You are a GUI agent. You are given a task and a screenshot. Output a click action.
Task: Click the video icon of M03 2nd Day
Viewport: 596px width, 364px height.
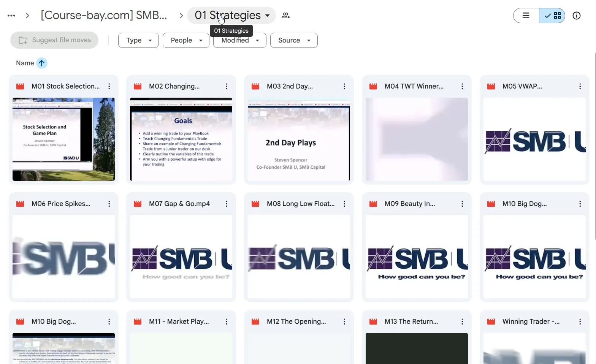[x=255, y=87]
